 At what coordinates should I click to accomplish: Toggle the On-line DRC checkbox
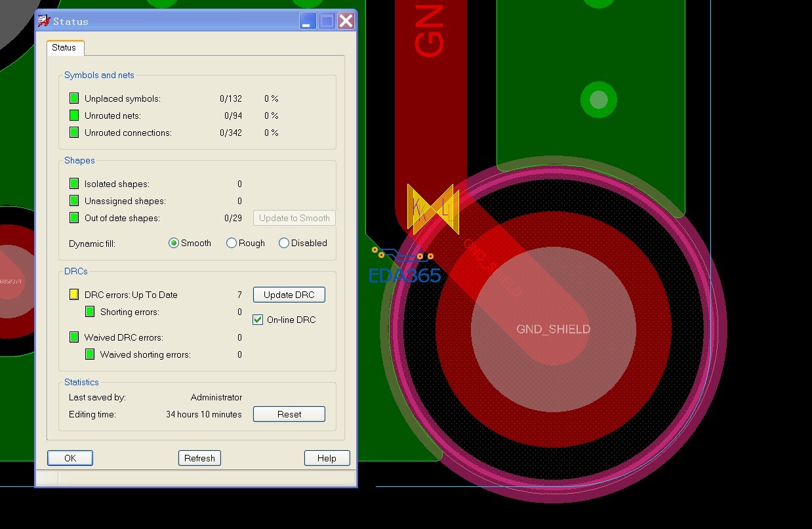pos(258,320)
